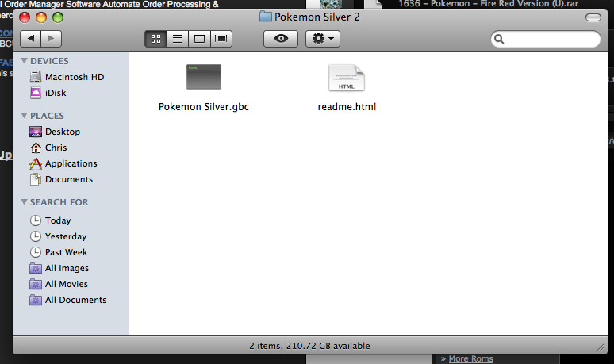Viewport: 614px width, 364px height.
Task: Click the window resize grip corner
Action: tap(601, 347)
